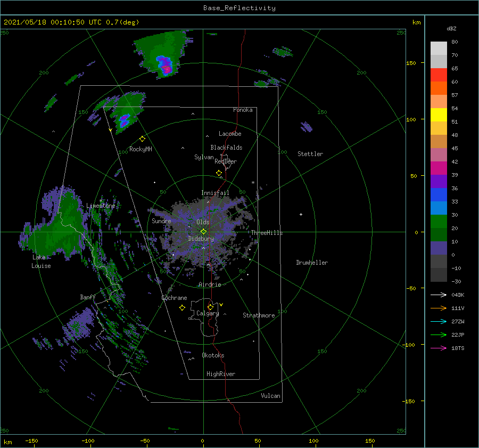
Task: Click the Base_Reflectivity title text
Action: (x=240, y=8)
